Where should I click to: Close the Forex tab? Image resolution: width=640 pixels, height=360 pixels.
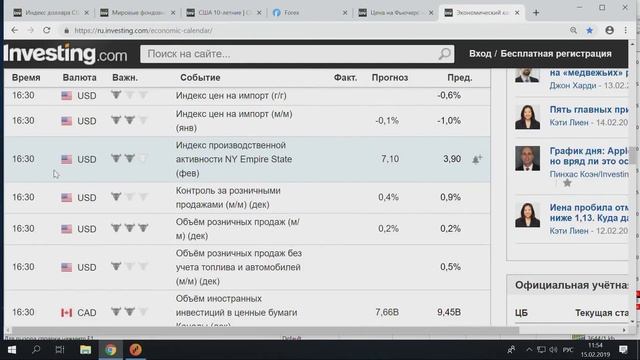pyautogui.click(x=345, y=13)
